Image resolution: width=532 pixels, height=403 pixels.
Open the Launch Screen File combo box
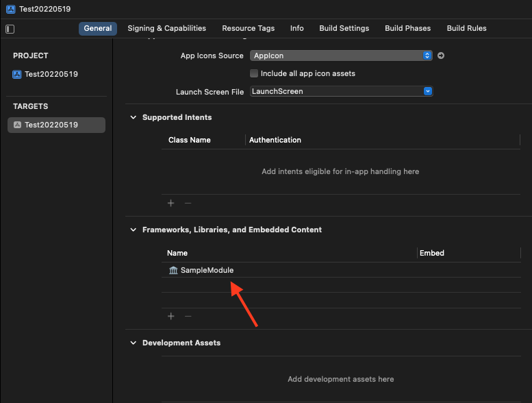tap(428, 91)
